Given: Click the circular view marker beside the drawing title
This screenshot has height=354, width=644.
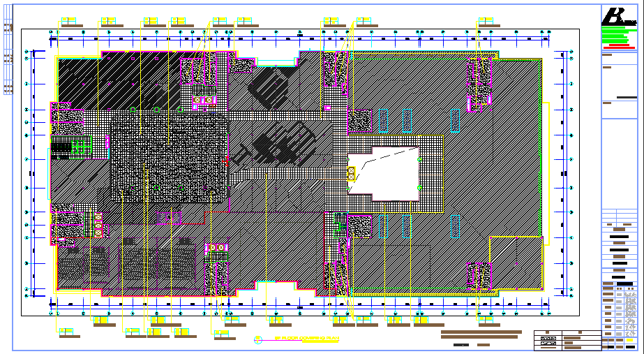Looking at the screenshot, I should click(x=258, y=339).
